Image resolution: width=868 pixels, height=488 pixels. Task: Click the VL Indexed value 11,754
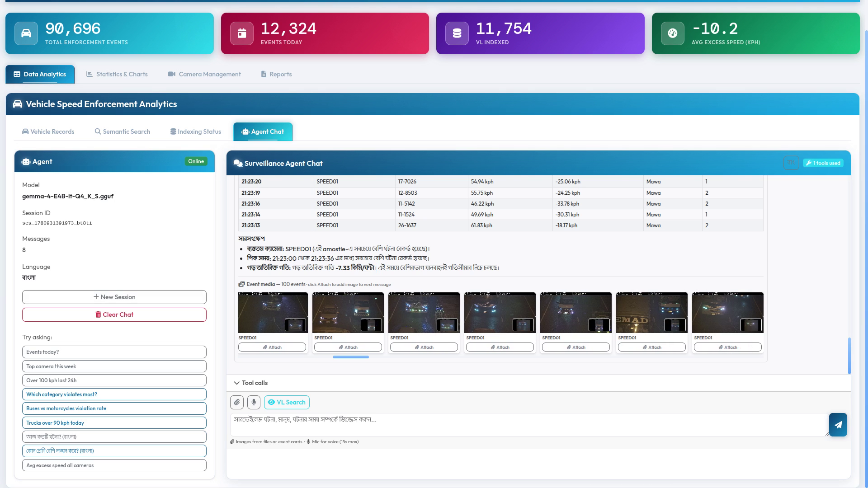point(504,28)
